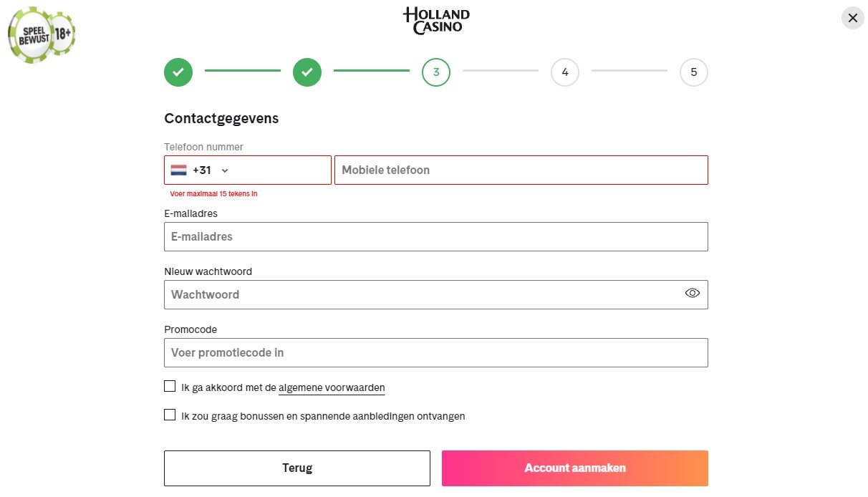Select step 3 circle in progress

[436, 72]
